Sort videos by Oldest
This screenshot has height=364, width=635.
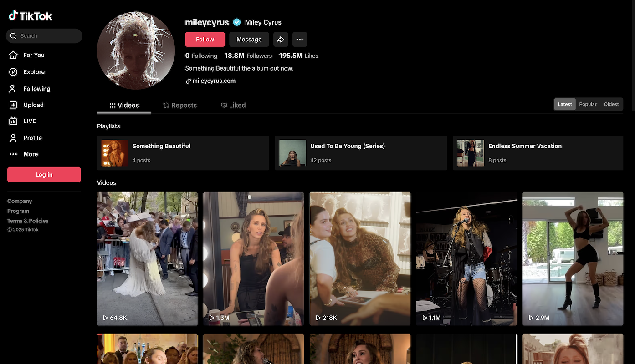coord(611,104)
